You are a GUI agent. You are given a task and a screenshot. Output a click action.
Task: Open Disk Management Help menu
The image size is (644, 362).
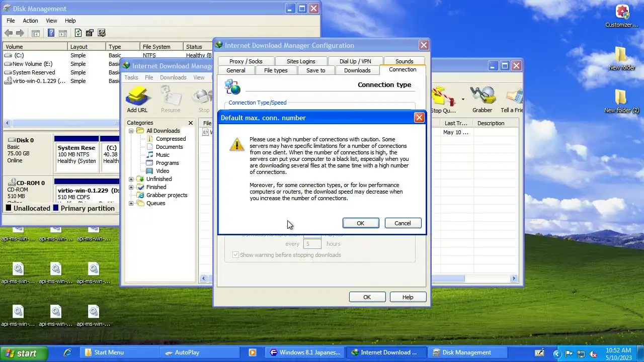click(70, 21)
